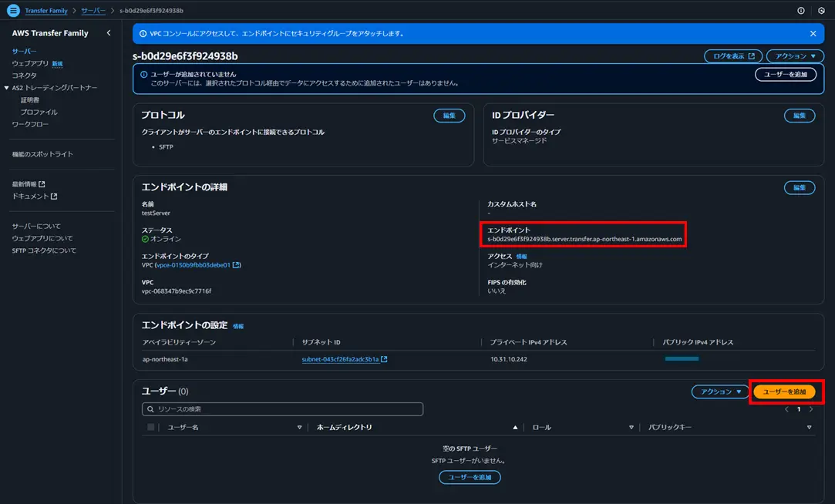835x504 pixels.
Task: Click the settings clock icon at top right
Action: (x=821, y=11)
